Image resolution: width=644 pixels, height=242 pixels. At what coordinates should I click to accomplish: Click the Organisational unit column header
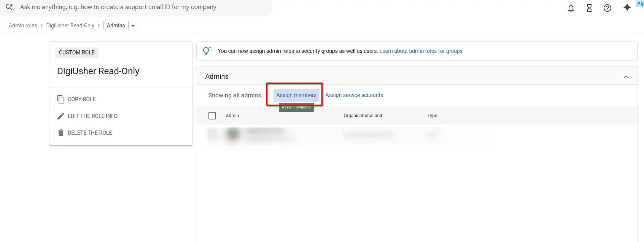pyautogui.click(x=363, y=116)
